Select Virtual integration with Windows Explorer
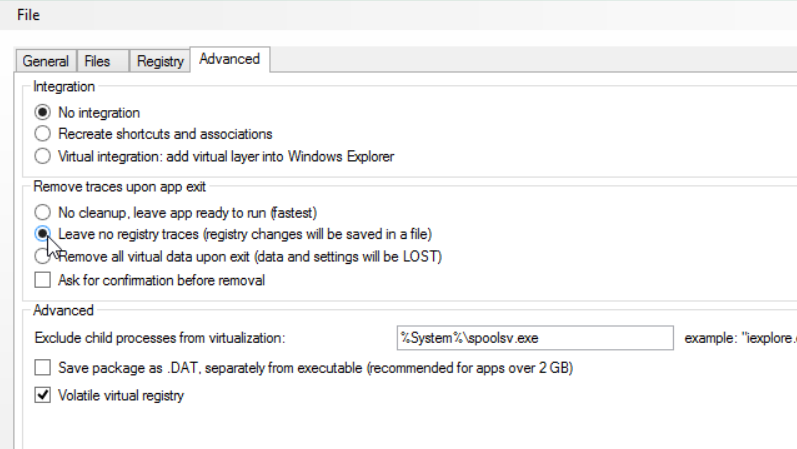The width and height of the screenshot is (797, 449). tap(42, 156)
